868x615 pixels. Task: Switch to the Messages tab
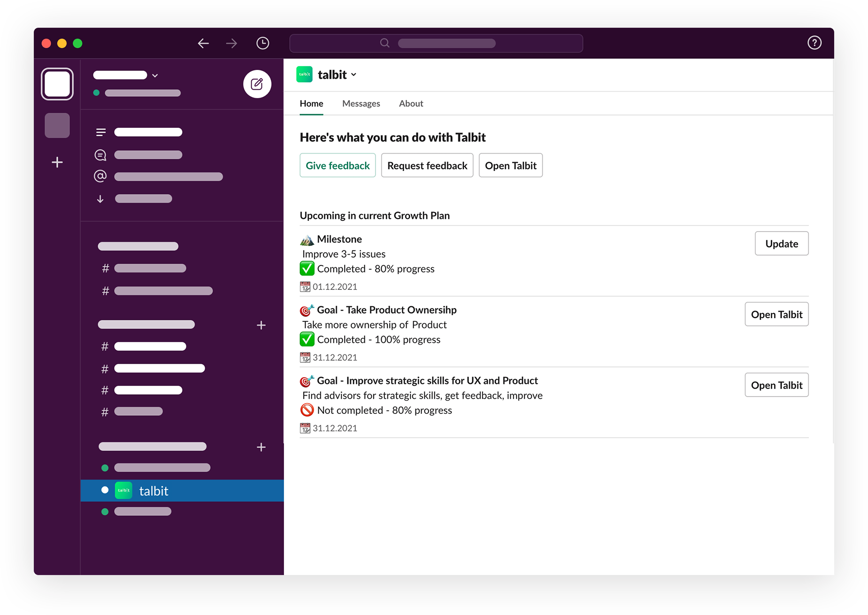click(361, 103)
